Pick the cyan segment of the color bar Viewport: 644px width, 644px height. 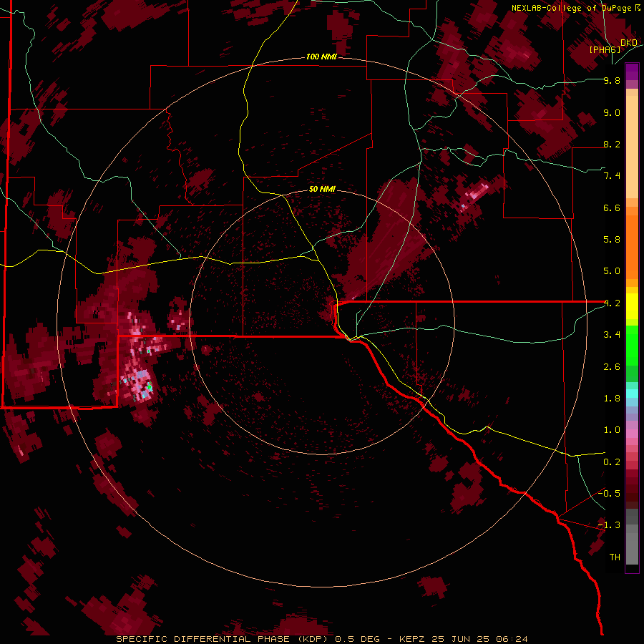[x=632, y=394]
